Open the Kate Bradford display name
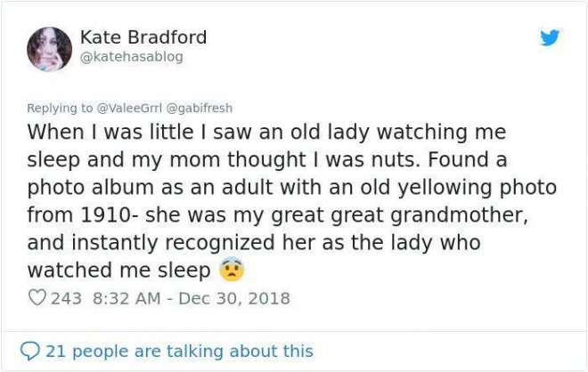Screen dimensions: 588x372 tap(143, 36)
